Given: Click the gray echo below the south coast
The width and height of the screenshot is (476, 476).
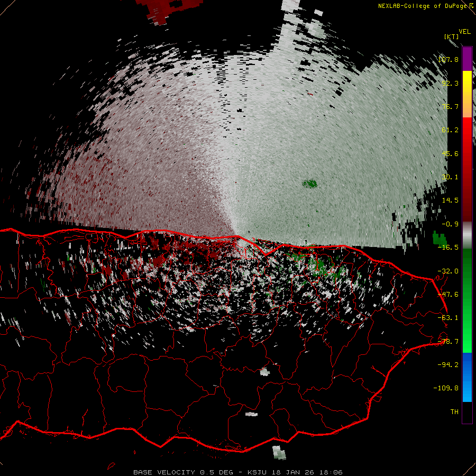Looking at the screenshot, I should coord(279,452).
